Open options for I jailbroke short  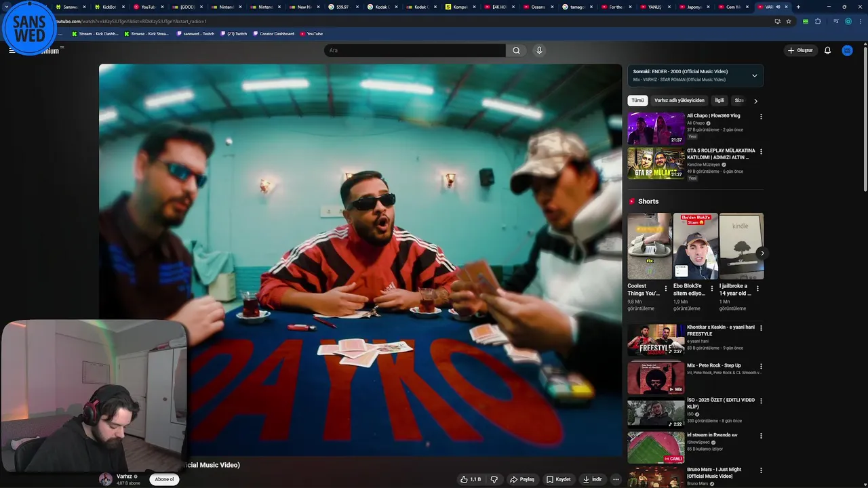(x=757, y=289)
